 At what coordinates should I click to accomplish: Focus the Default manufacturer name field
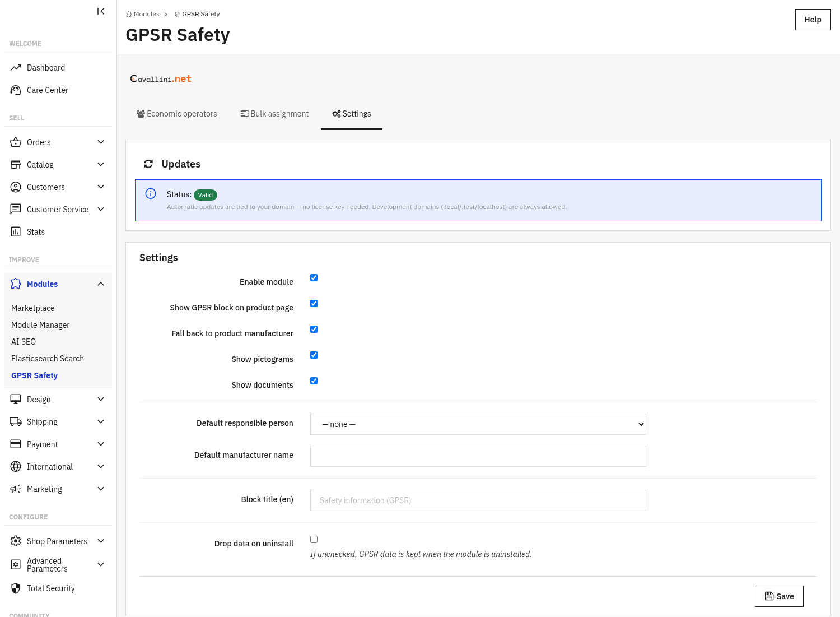[478, 456]
